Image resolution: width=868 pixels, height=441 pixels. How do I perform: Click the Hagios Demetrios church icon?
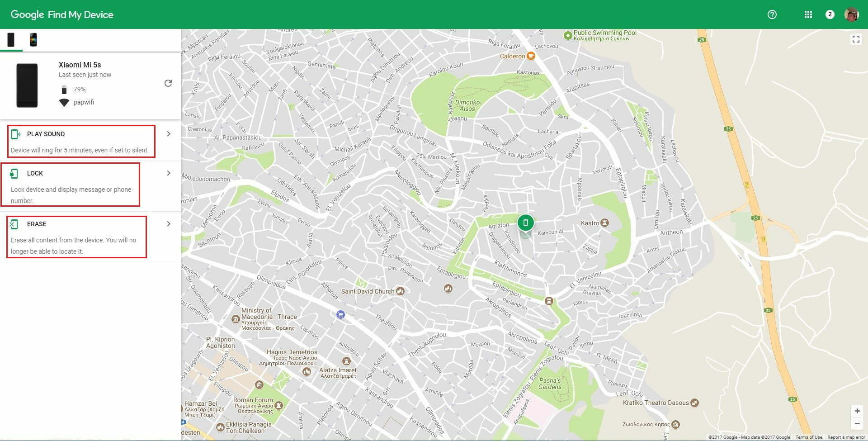coord(307,371)
